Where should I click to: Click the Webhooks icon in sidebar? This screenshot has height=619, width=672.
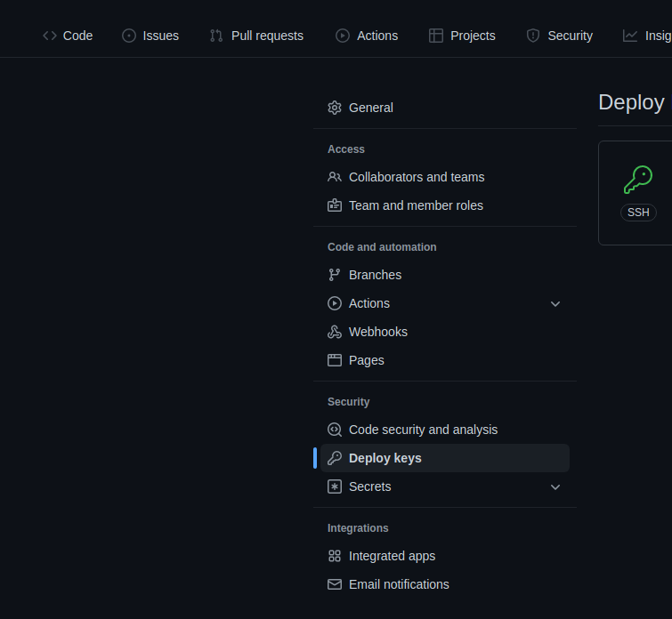point(335,332)
